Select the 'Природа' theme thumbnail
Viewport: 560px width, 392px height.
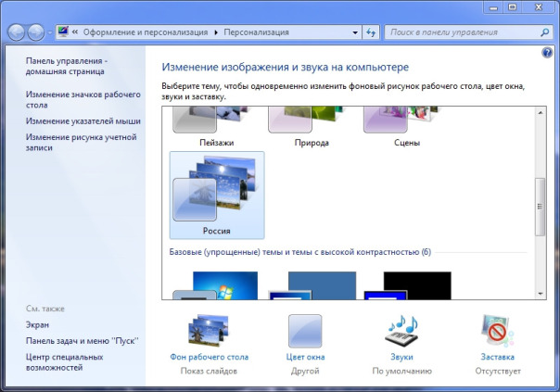[x=312, y=127]
